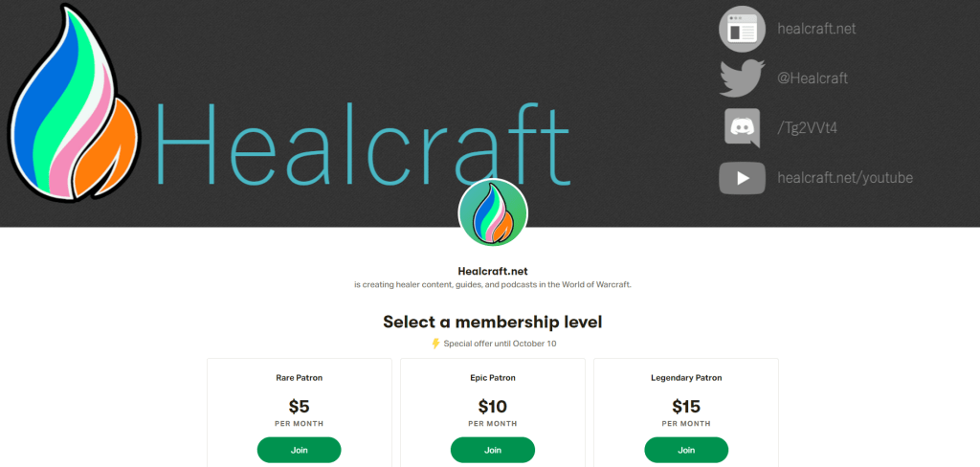Select the Legendary Patron tier title

pos(686,378)
